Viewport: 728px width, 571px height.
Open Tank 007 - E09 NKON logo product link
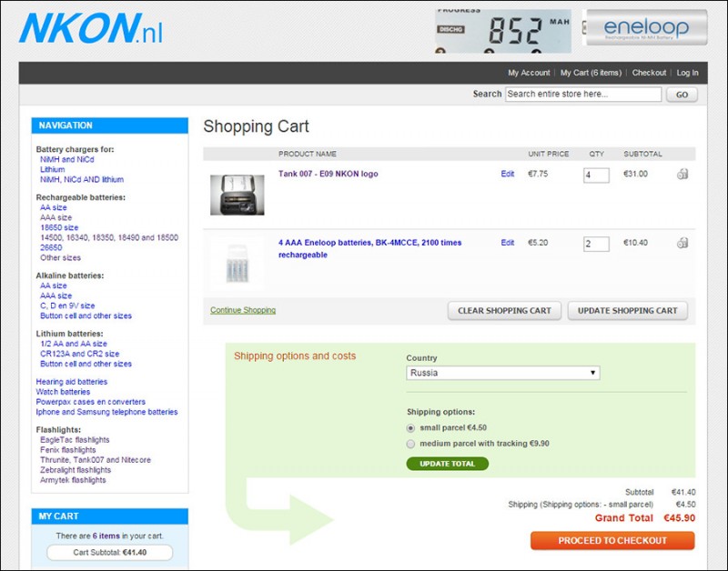point(329,174)
